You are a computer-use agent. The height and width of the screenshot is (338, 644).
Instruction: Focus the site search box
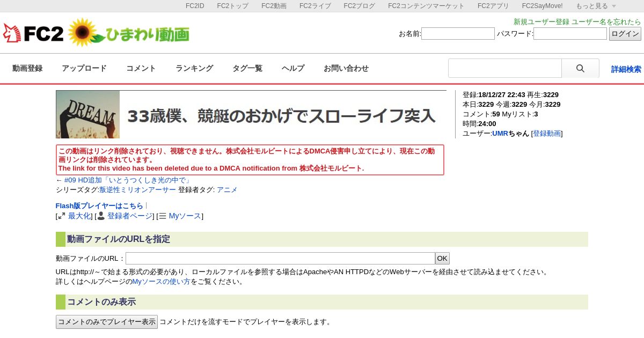tap(505, 68)
